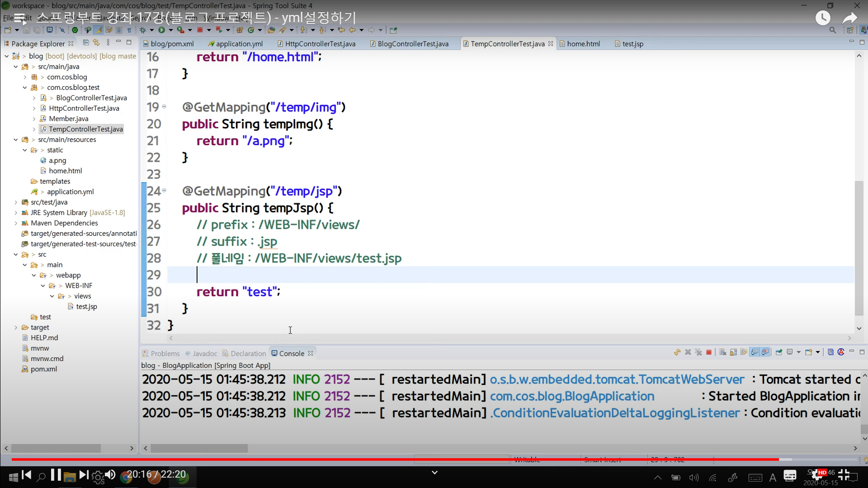Pin the console with the pin icon
The width and height of the screenshot is (868, 488).
pos(778,352)
